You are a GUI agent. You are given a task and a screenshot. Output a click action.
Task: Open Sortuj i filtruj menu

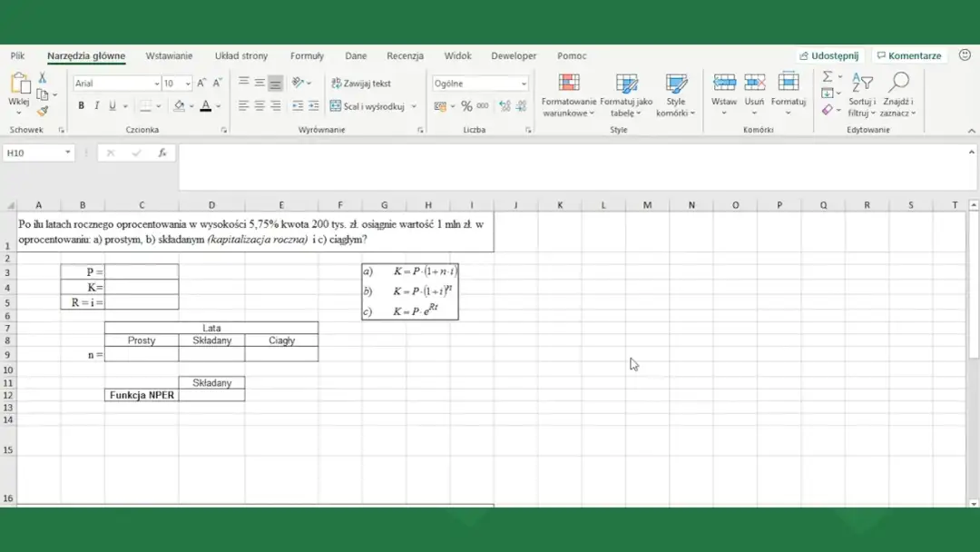click(863, 94)
